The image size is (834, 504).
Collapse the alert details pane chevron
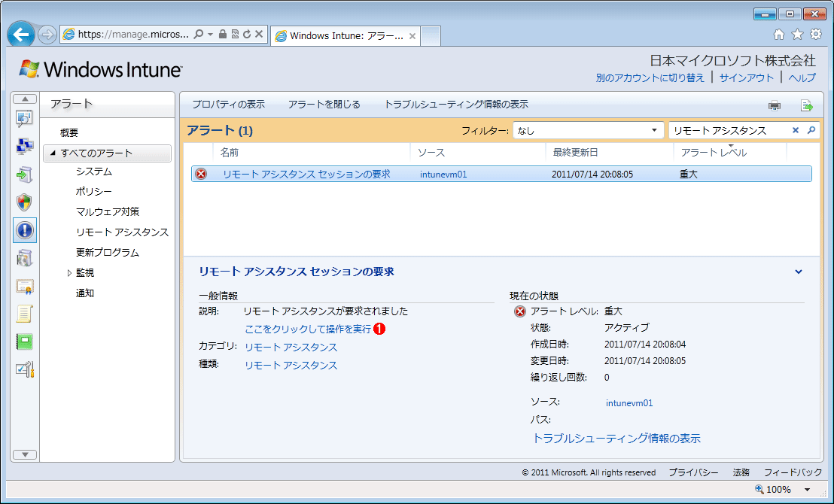pos(799,272)
